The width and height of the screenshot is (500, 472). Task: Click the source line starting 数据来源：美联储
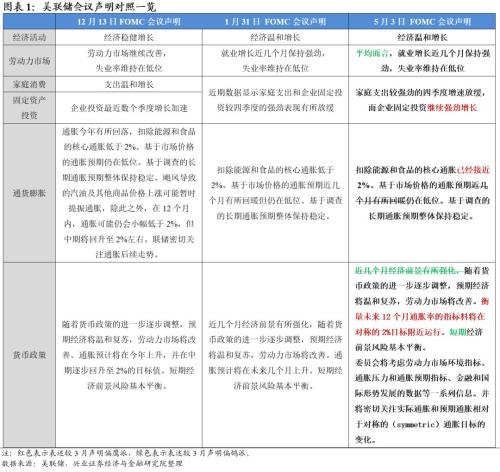tap(92, 463)
